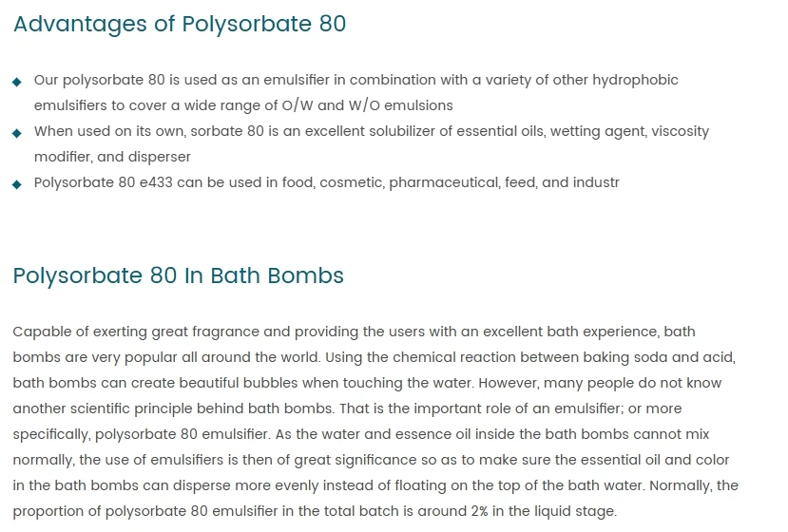
Task: Click the "Polysorbate 80 In Bath Bombs" heading
Action: pos(179,276)
